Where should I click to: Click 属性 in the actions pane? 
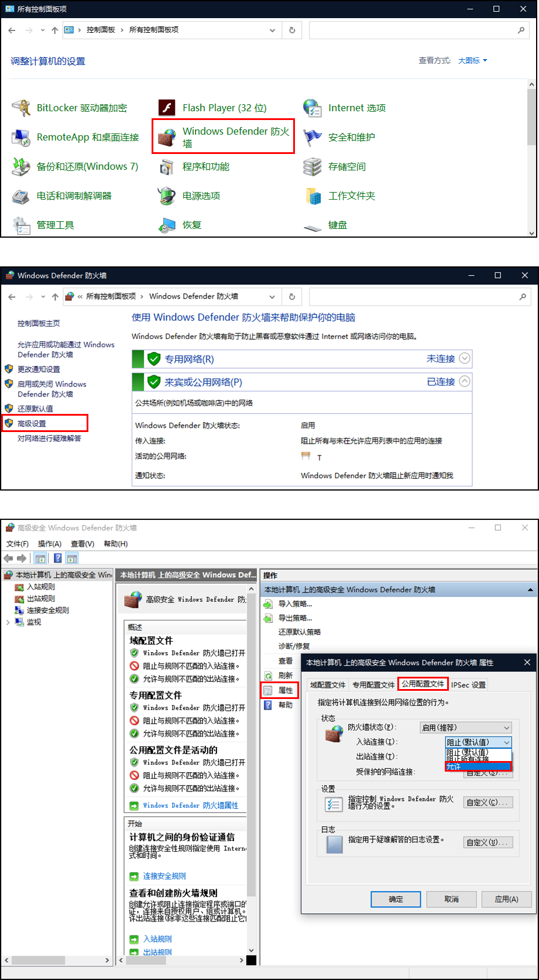[285, 690]
